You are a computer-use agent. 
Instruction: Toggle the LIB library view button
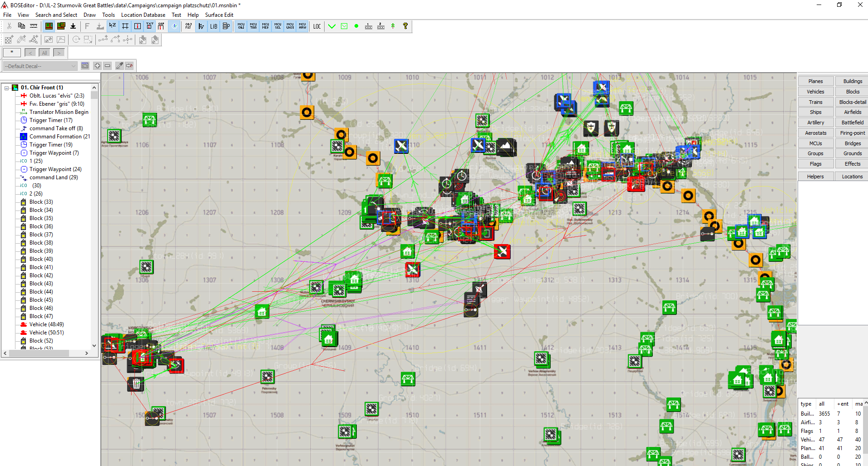pyautogui.click(x=213, y=26)
